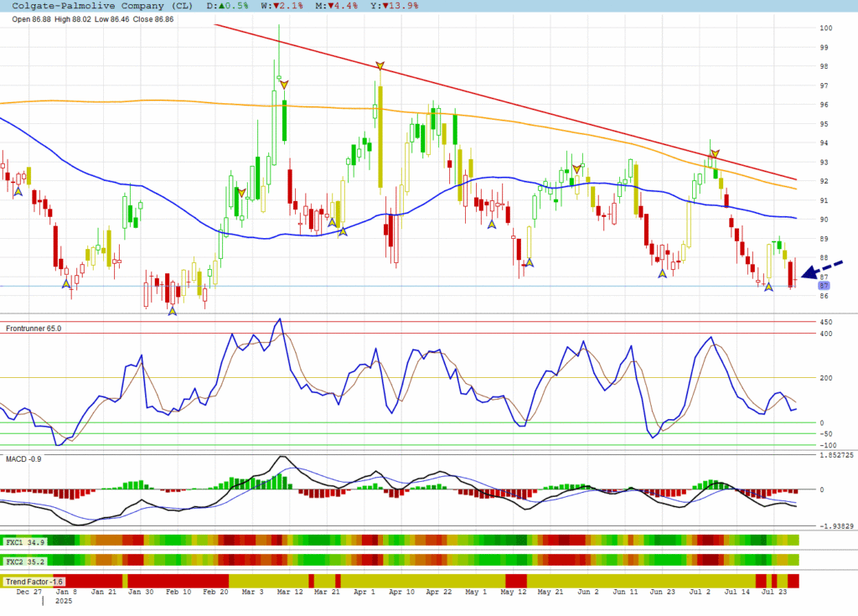The image size is (858, 616).
Task: Click the highlighted 87 current price tag
Action: [824, 285]
